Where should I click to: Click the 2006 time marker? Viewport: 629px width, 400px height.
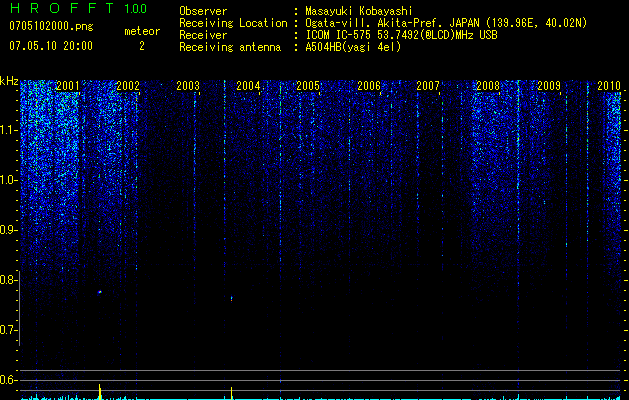click(369, 86)
